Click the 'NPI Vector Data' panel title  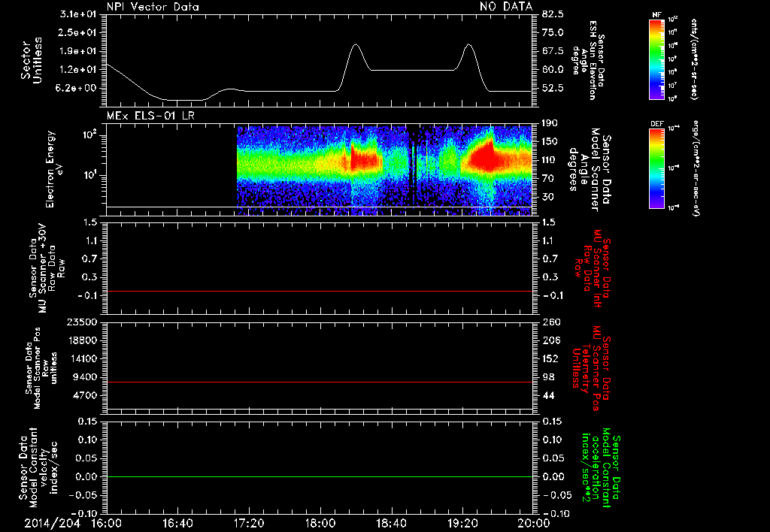[153, 7]
